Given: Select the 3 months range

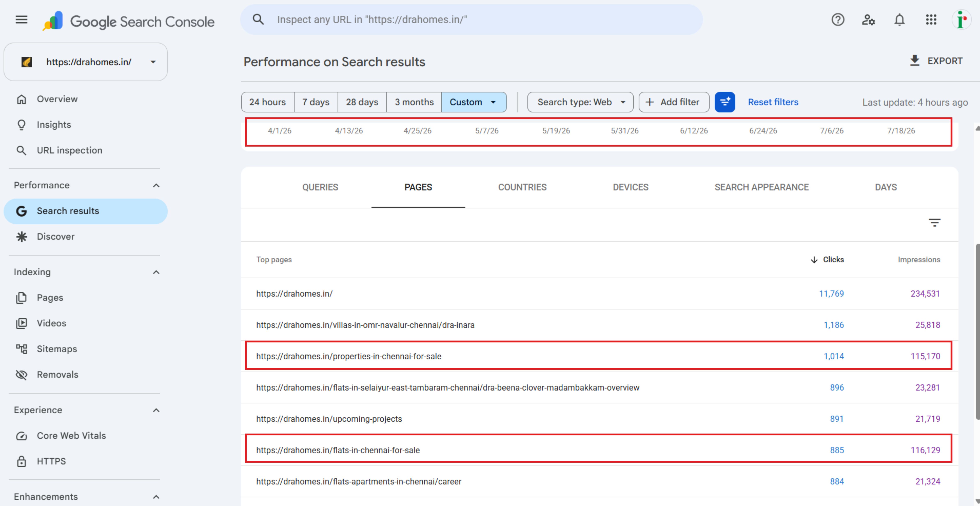Looking at the screenshot, I should click(x=414, y=102).
